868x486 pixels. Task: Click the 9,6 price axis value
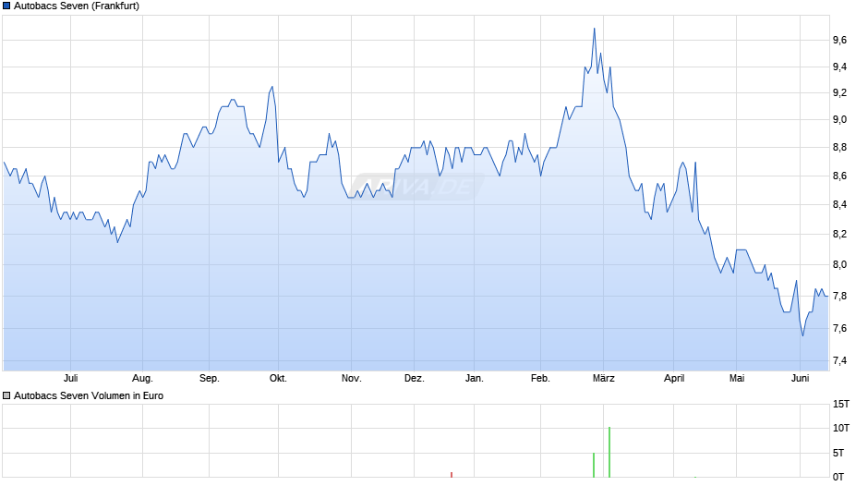tap(839, 40)
